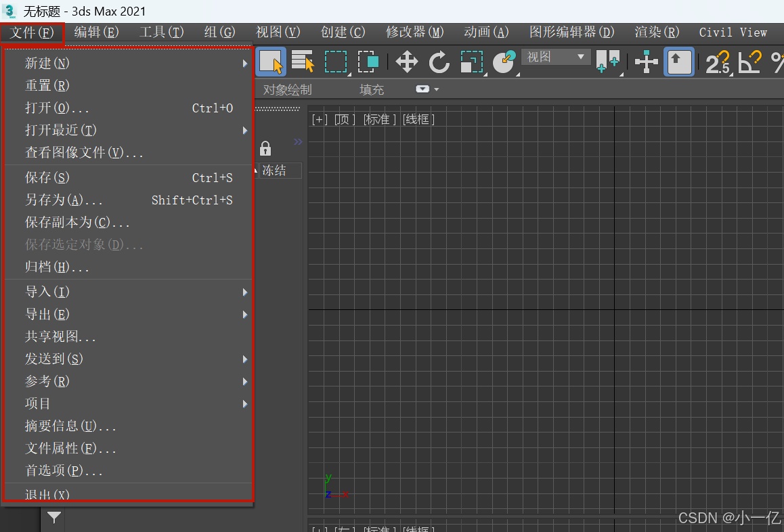The width and height of the screenshot is (784, 532).
Task: Click the 文件(F) menu
Action: pyautogui.click(x=32, y=32)
